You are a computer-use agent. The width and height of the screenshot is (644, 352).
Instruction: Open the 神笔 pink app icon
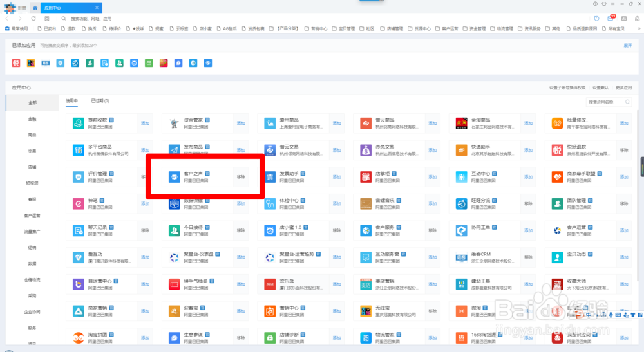pos(79,203)
